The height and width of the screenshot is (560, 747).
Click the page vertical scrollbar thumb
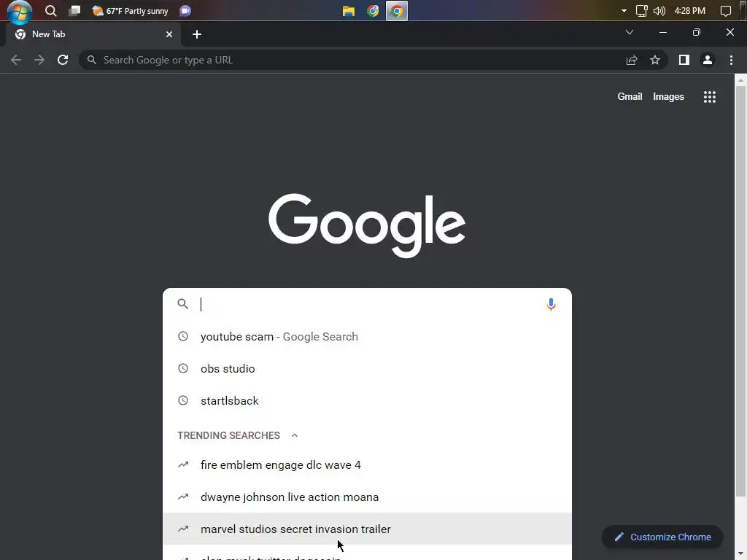(740, 292)
